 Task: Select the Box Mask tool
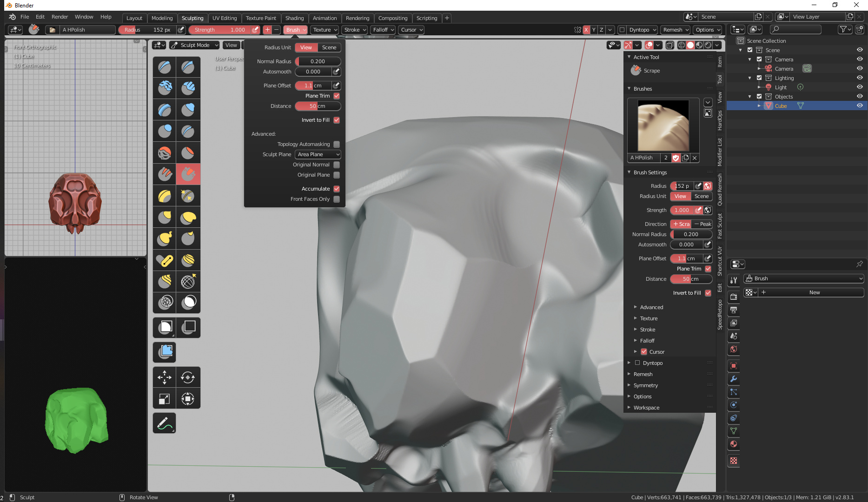(x=165, y=327)
